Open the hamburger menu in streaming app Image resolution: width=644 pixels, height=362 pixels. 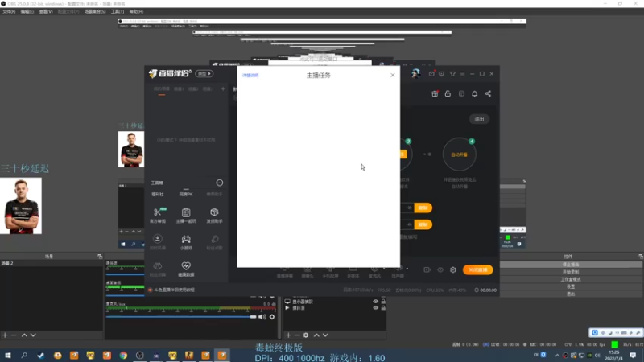(x=462, y=74)
